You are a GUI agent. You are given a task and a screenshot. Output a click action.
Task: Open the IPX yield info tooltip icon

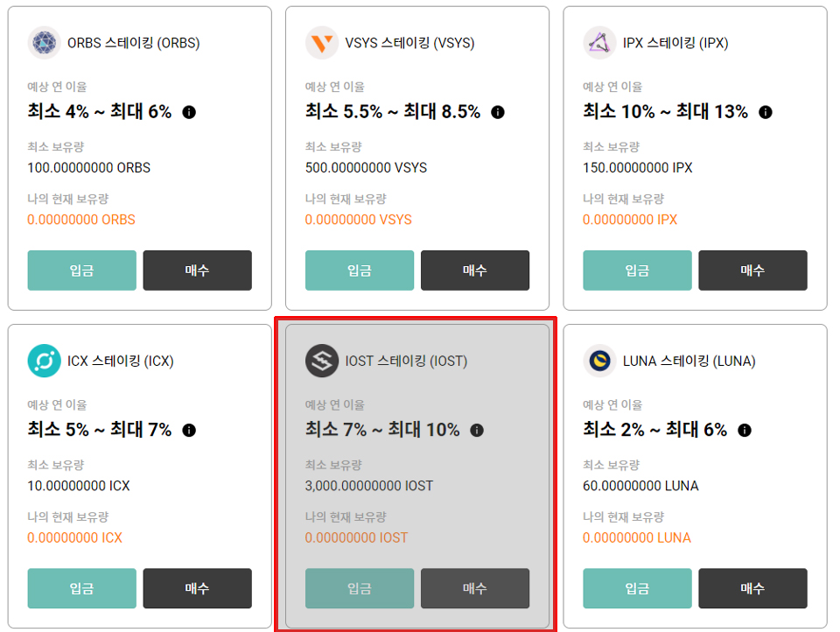pyautogui.click(x=766, y=112)
